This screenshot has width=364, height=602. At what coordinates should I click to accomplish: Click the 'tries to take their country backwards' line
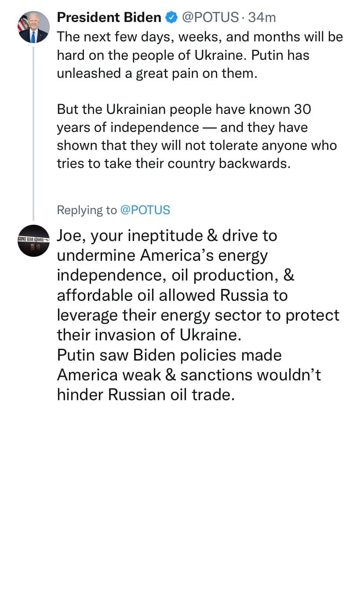tap(174, 163)
